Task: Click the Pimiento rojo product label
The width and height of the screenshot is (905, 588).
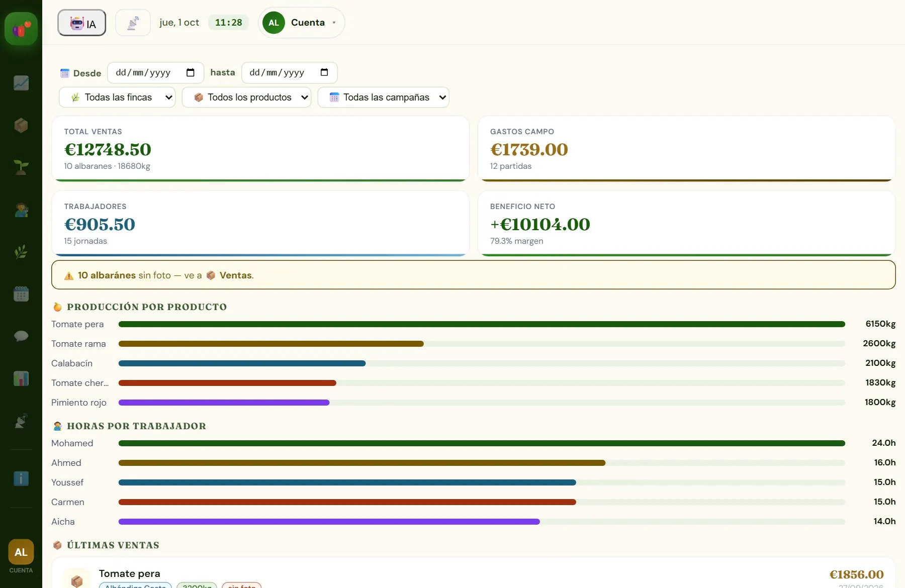Action: (x=79, y=403)
